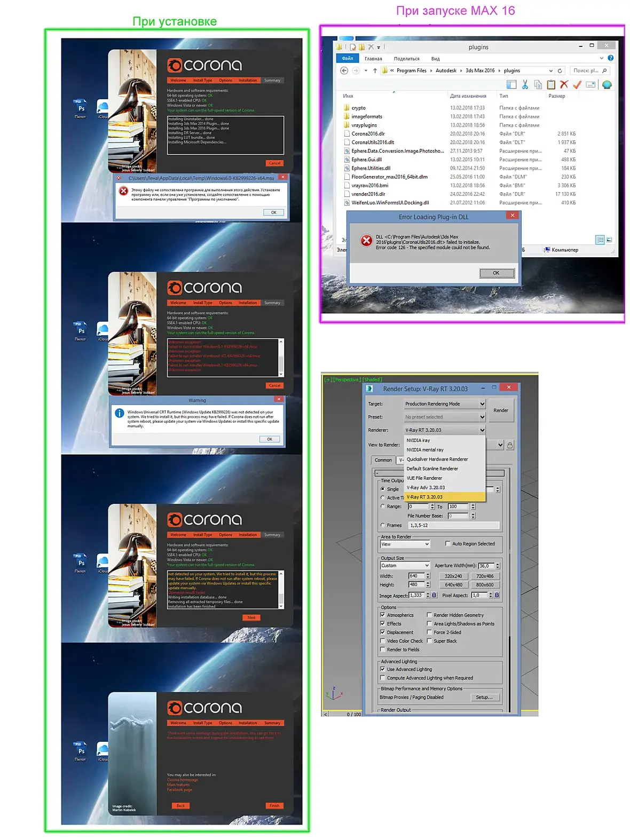630x840 pixels.
Task: Click the search magnifier in Explorer search box
Action: point(604,70)
